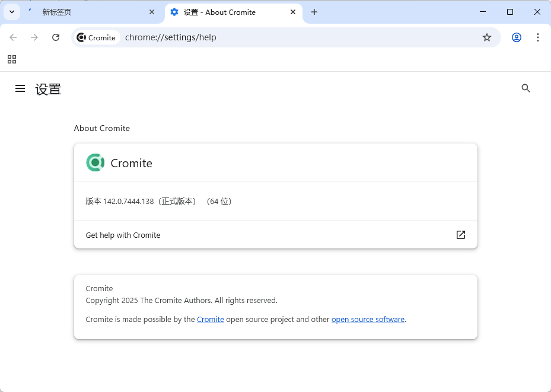Screen dimensions: 551x392
Task: Open the browser's three-dot menu
Action: (x=537, y=37)
